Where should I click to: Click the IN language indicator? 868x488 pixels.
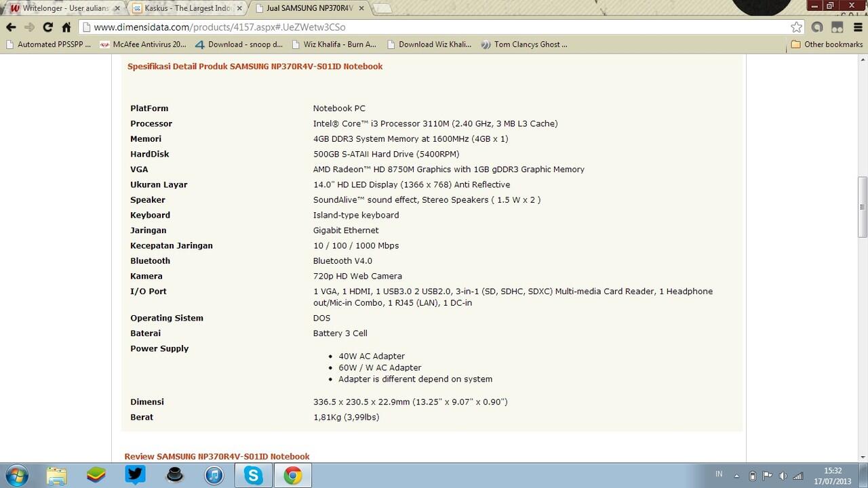coord(719,474)
